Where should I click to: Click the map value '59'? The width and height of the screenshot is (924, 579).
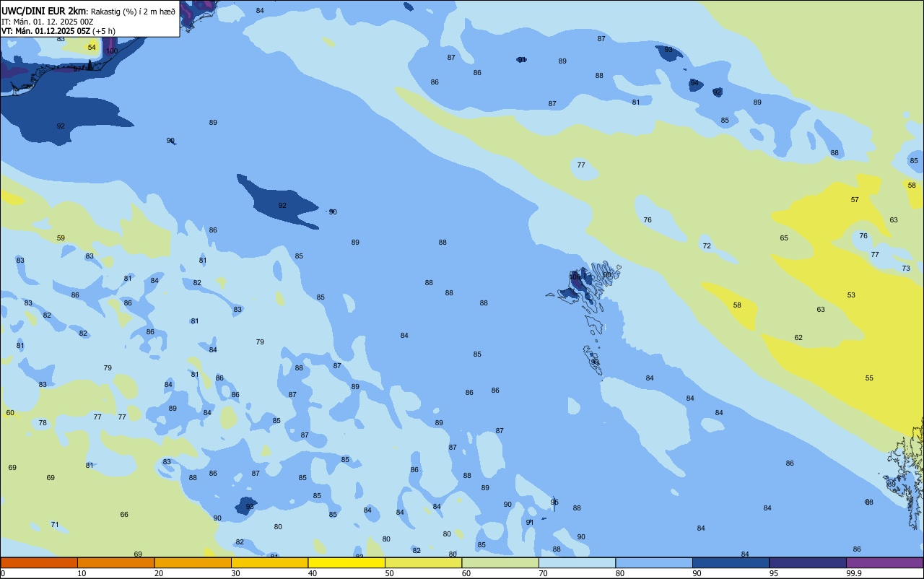point(61,238)
